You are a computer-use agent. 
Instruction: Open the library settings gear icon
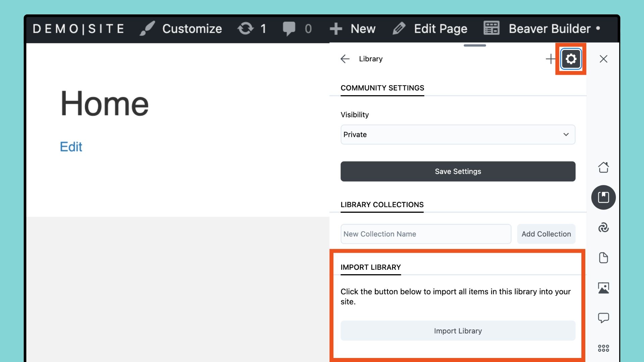pos(571,59)
